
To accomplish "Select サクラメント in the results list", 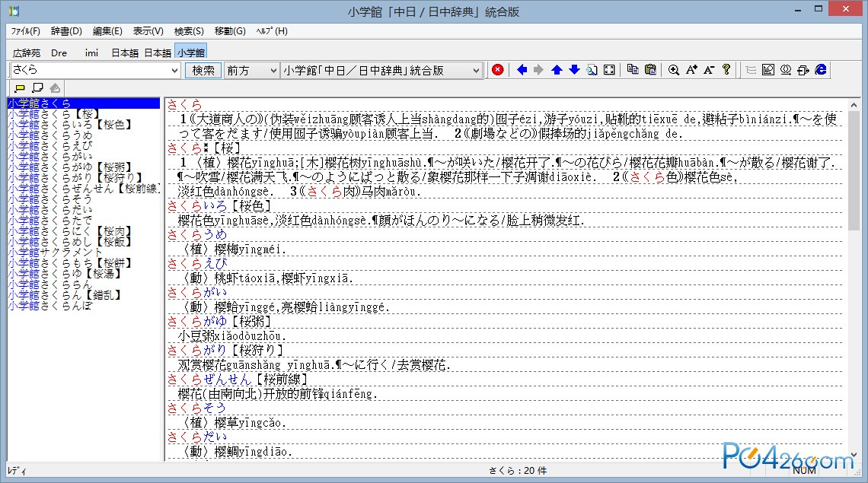I will tap(56, 252).
